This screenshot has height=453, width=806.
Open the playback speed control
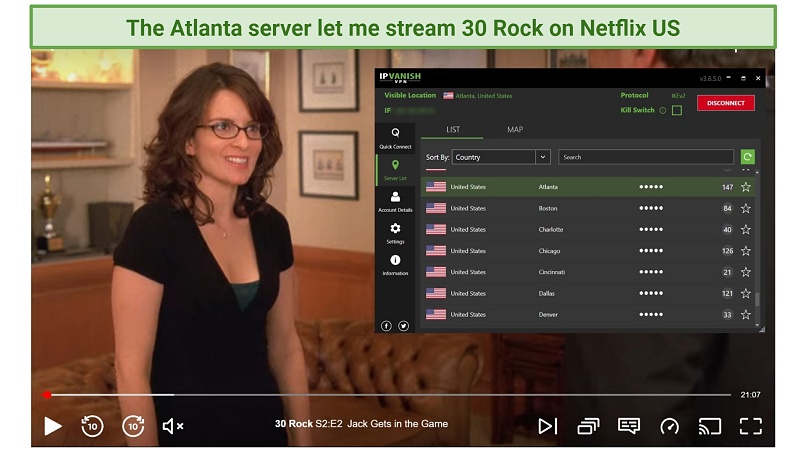[669, 426]
